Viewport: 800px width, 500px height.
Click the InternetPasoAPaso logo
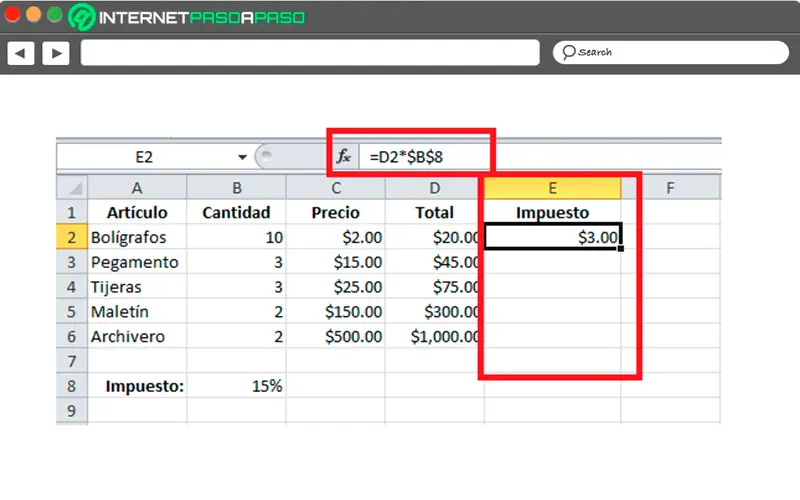[187, 17]
